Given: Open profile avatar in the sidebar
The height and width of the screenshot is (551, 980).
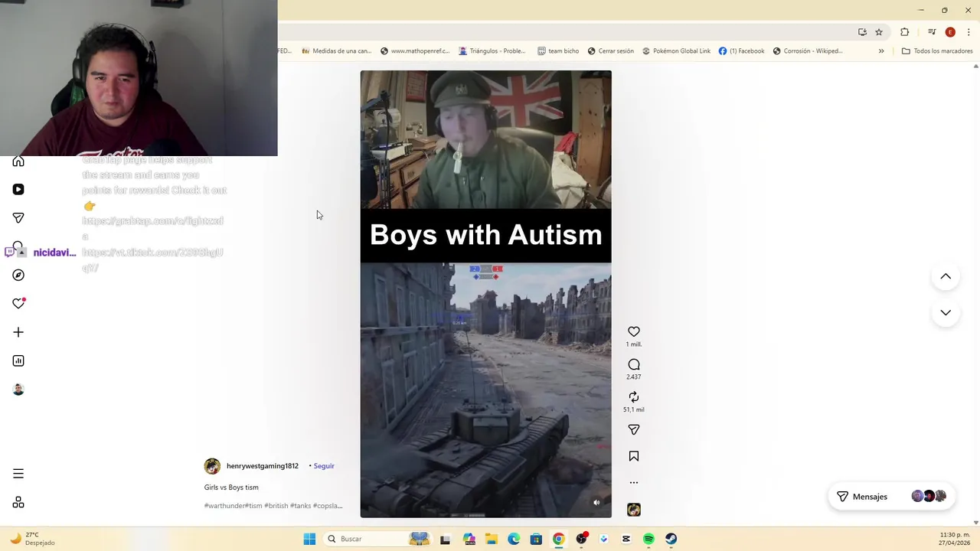Looking at the screenshot, I should pyautogui.click(x=18, y=390).
